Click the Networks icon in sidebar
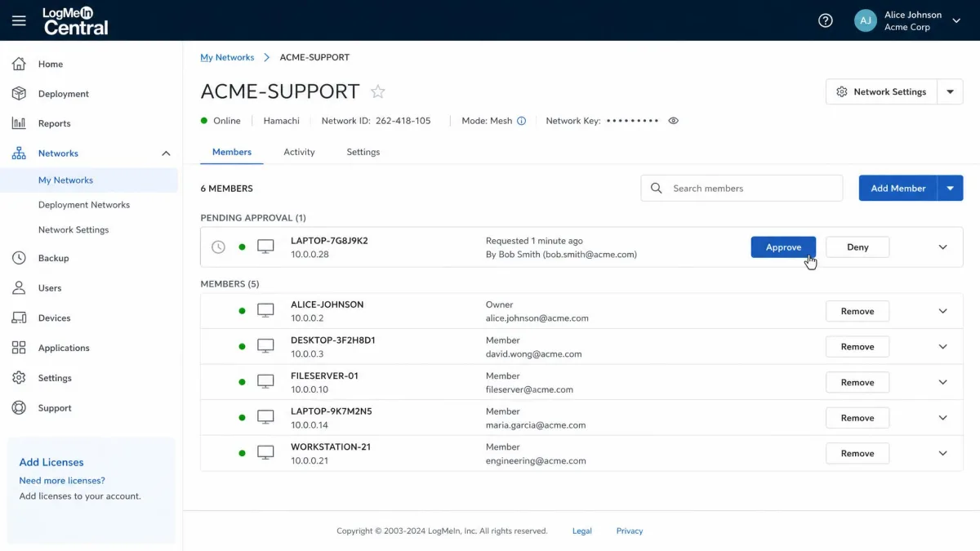 coord(19,153)
